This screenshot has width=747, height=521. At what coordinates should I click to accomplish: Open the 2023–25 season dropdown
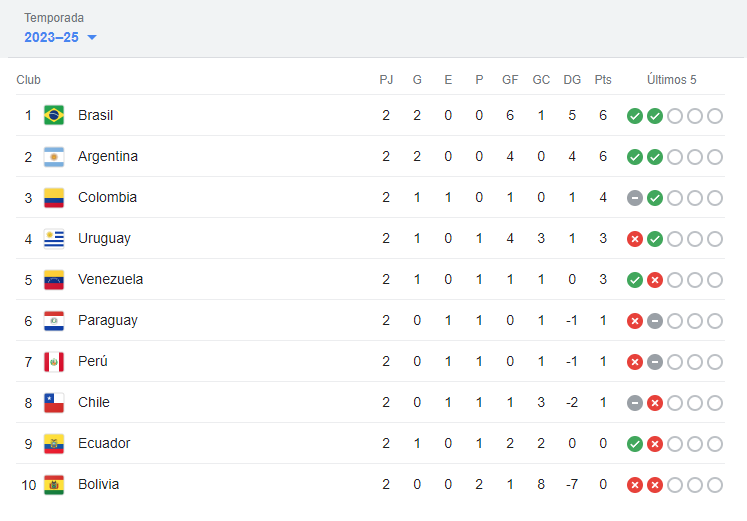click(61, 37)
